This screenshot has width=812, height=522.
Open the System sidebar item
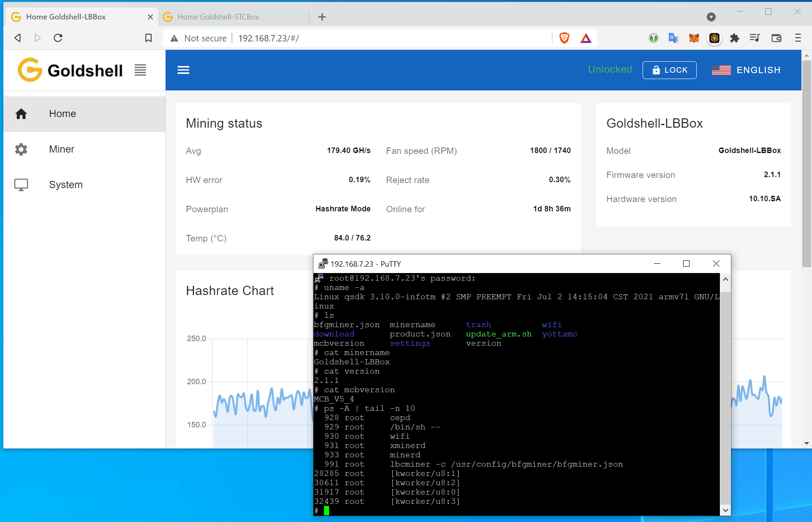[x=84, y=185]
